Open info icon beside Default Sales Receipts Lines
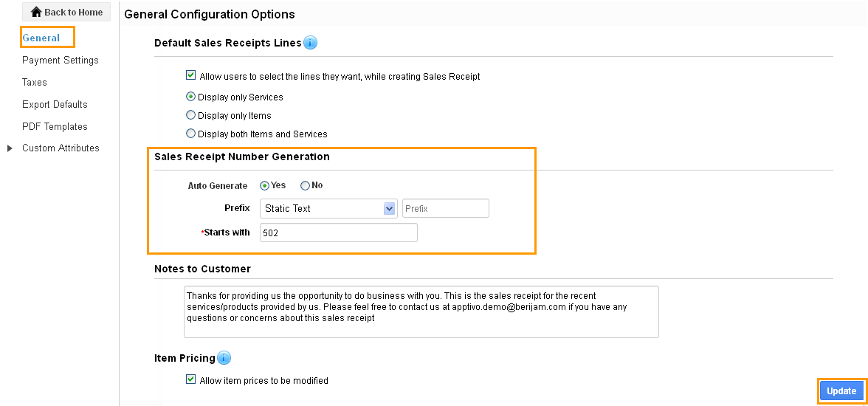Image resolution: width=868 pixels, height=406 pixels. [311, 43]
